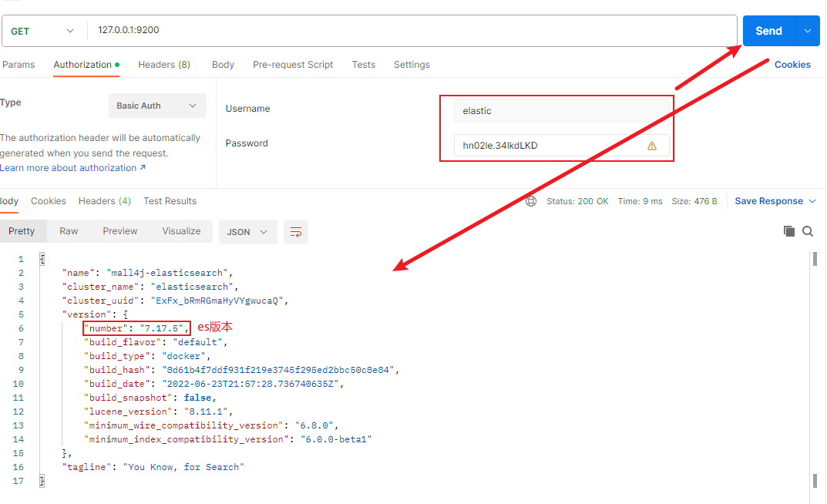Open search in response body
This screenshot has height=504, width=827.
[x=808, y=231]
